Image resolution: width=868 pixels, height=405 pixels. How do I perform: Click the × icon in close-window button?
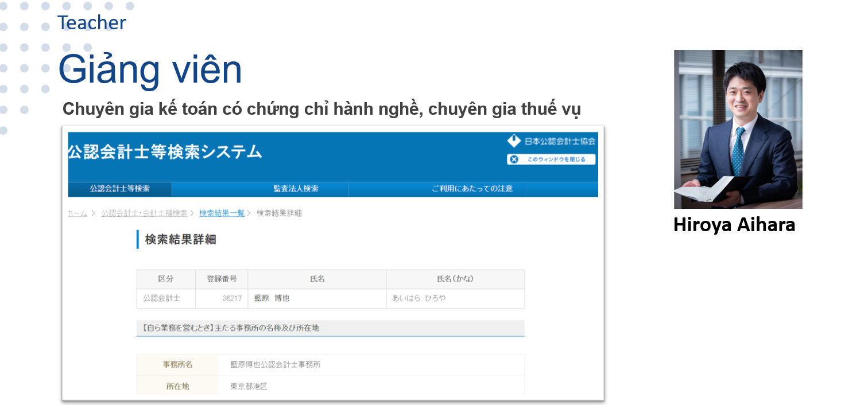click(x=514, y=159)
